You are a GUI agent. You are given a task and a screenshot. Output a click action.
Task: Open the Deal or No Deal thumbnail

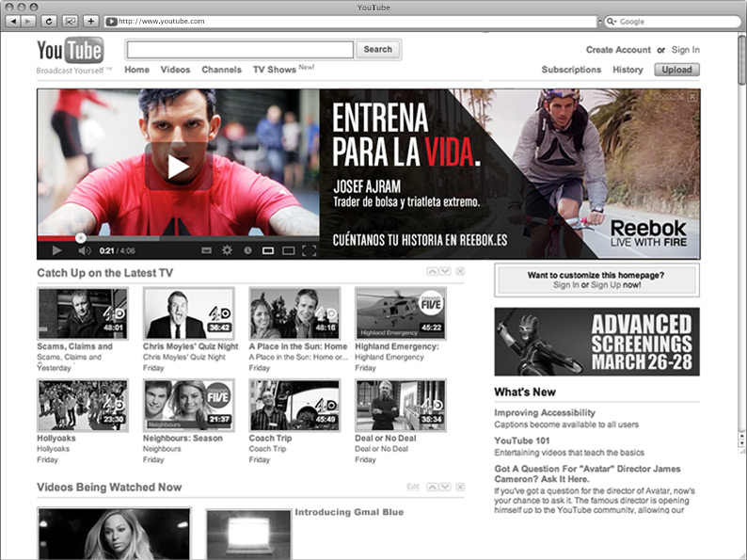point(401,405)
